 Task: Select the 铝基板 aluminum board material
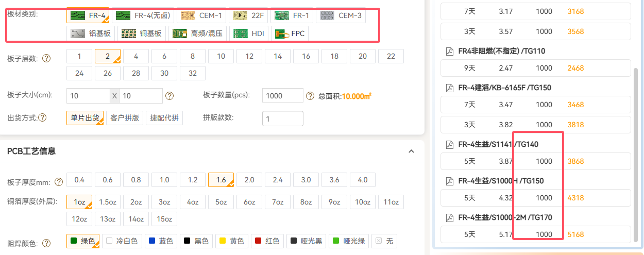93,34
